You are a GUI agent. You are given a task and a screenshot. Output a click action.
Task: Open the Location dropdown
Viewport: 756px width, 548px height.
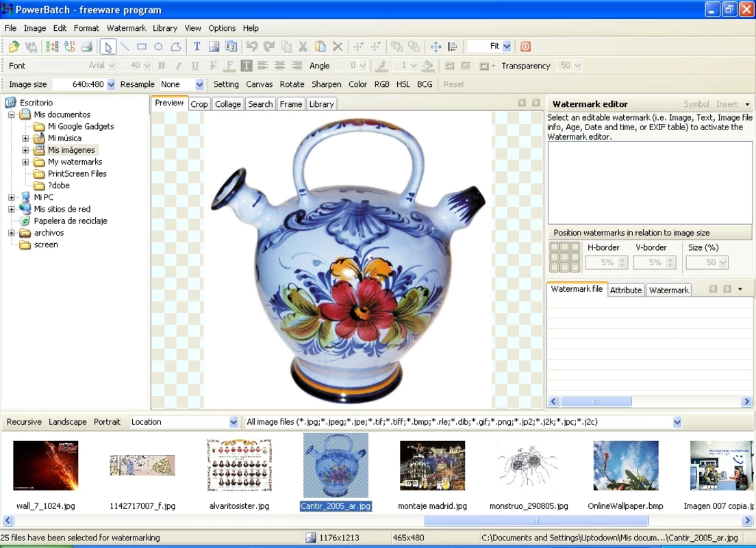coord(234,422)
